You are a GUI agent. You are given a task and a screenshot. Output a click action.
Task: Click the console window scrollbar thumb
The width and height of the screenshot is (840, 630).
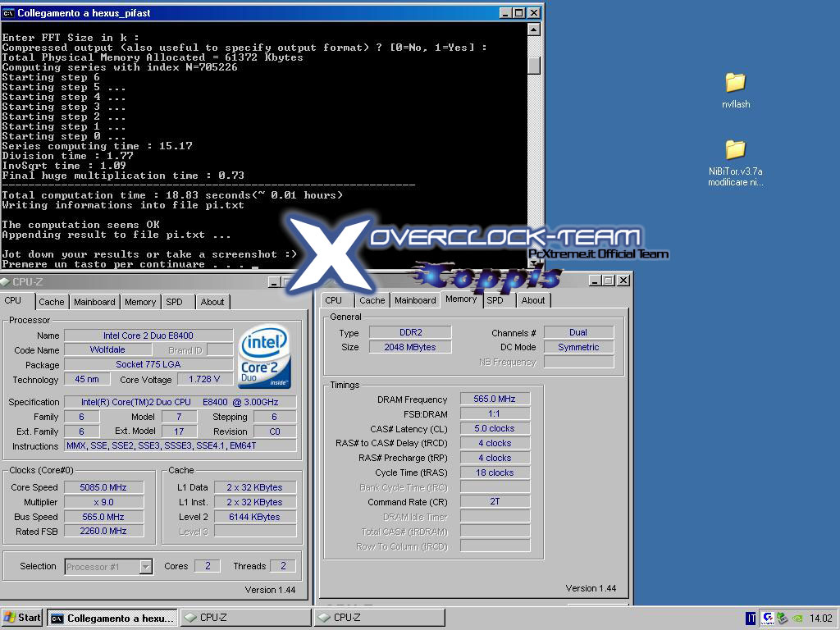point(533,64)
